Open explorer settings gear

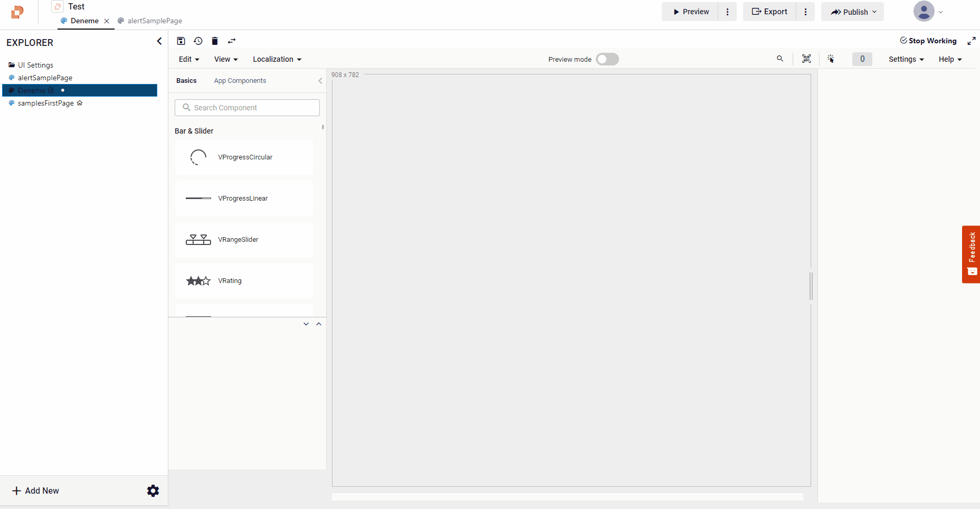tap(153, 491)
